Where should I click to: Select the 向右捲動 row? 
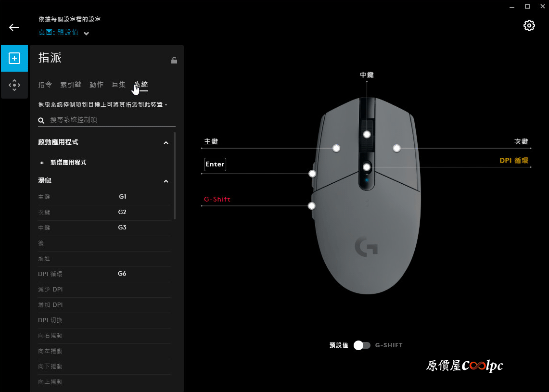(x=104, y=336)
